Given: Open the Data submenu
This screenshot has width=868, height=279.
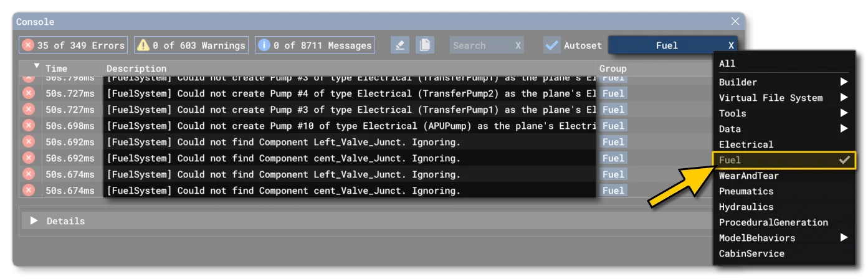Looking at the screenshot, I should coord(785,129).
